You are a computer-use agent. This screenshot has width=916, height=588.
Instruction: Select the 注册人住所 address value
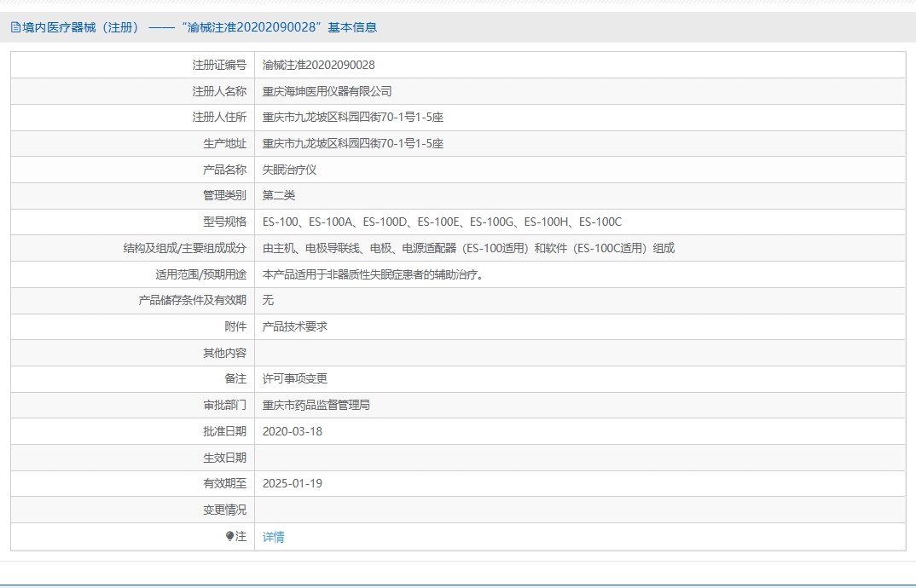point(353,118)
